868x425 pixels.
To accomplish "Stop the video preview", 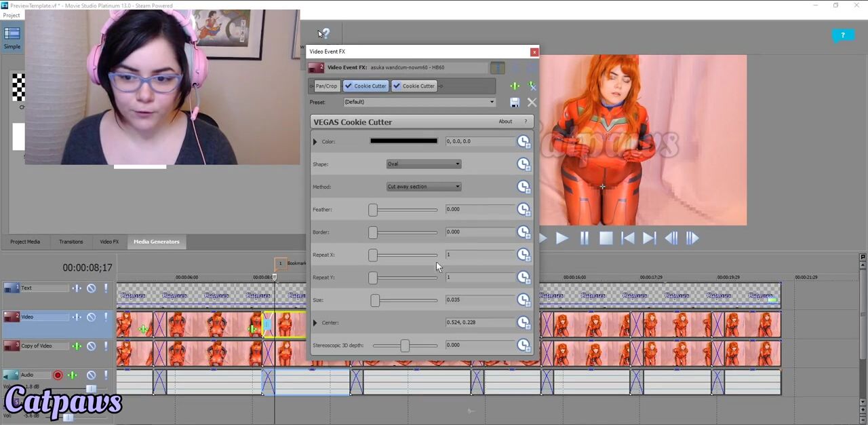I will (606, 238).
